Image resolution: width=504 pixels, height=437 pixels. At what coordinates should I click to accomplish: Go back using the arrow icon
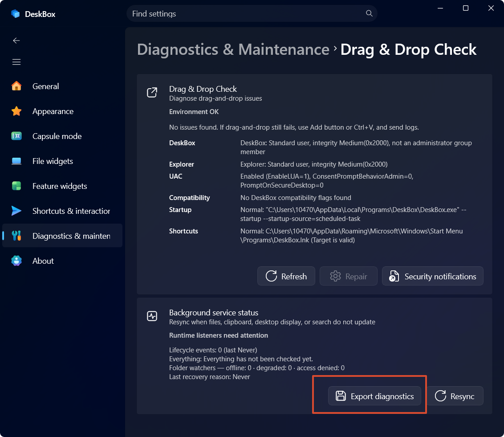pos(16,41)
